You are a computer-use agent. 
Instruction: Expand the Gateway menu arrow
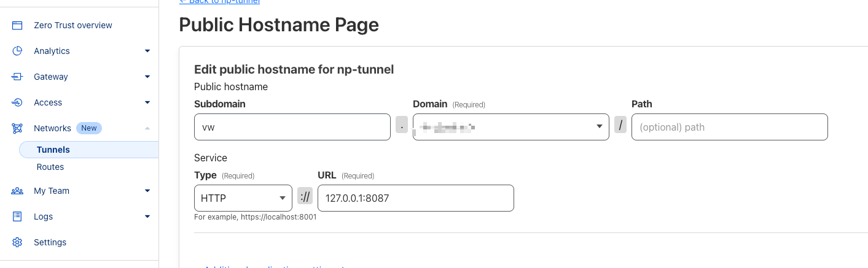147,77
